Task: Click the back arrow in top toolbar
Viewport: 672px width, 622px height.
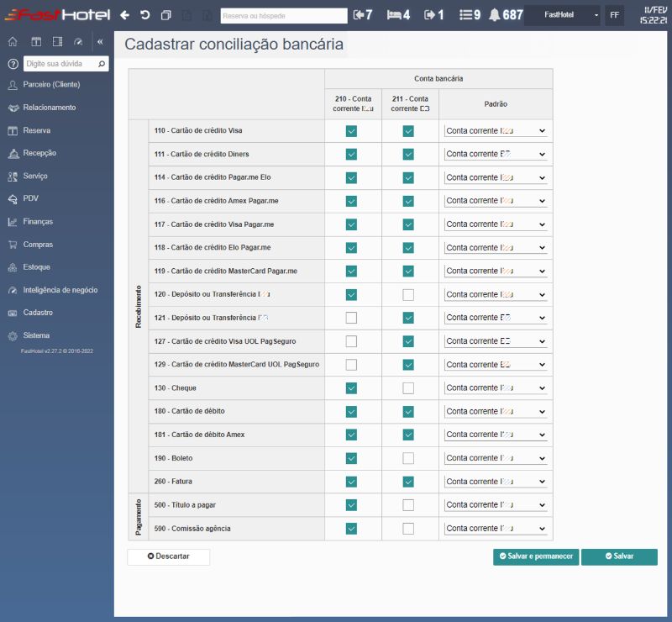Action: (124, 15)
